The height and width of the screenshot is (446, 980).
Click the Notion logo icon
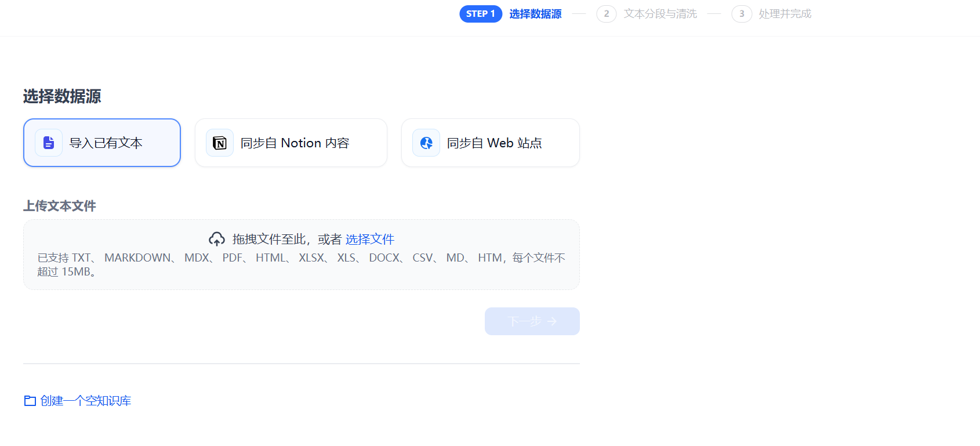[220, 143]
